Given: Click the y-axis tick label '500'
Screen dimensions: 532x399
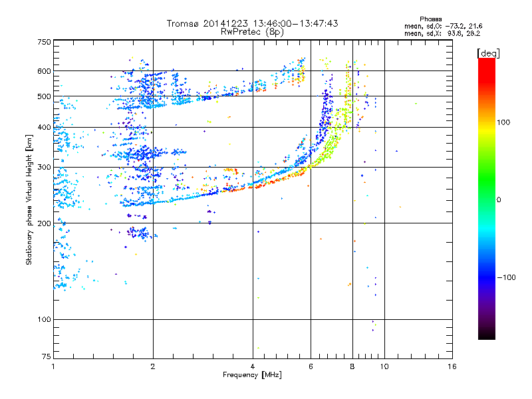Looking at the screenshot, I should tap(45, 96).
